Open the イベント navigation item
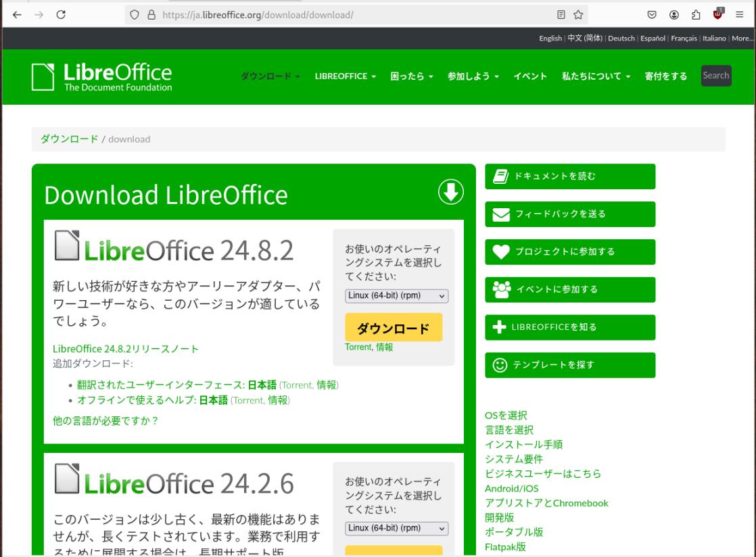Viewport: 756px width, 557px height. [530, 76]
